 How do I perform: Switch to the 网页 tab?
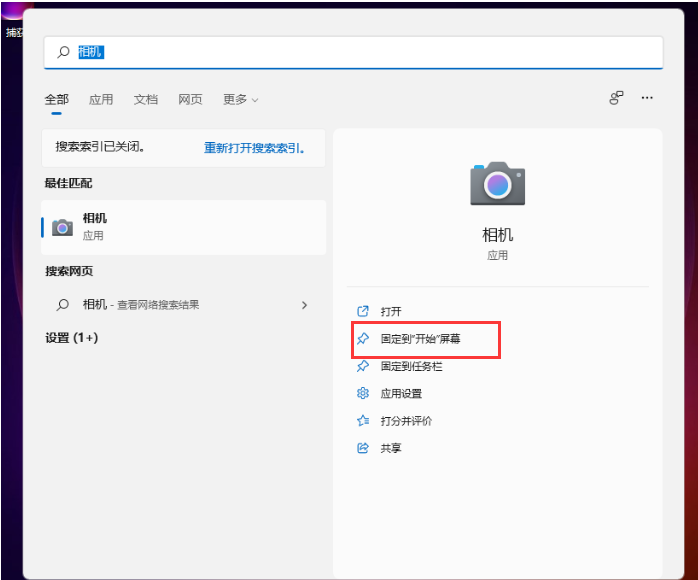point(190,99)
